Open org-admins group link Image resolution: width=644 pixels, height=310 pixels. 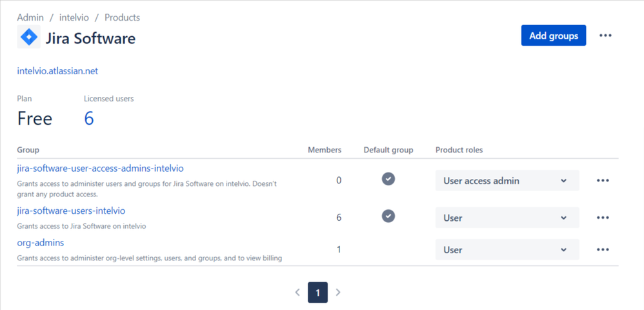[x=40, y=243]
